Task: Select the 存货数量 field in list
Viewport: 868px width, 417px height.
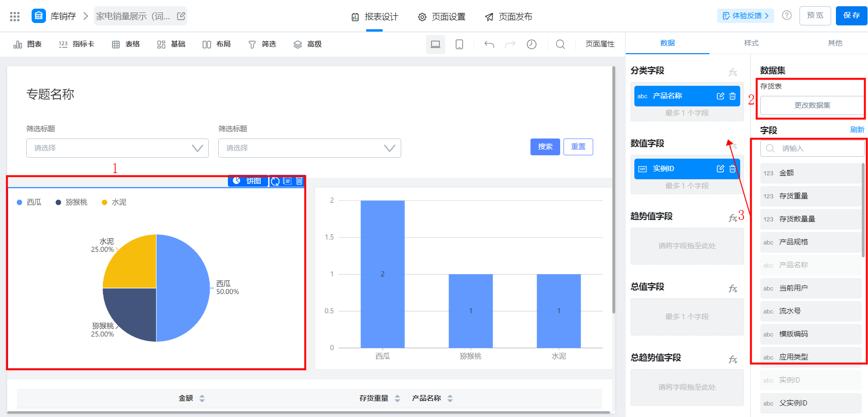Action: [x=811, y=219]
